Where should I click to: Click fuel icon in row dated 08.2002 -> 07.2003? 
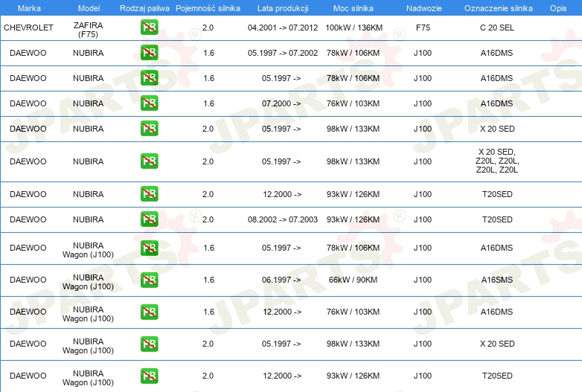click(149, 219)
